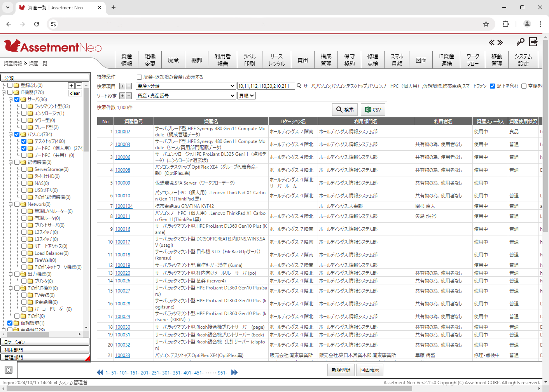The height and width of the screenshot is (392, 549).
Task: Switch to the 利用部門 panel
Action: click(45, 349)
